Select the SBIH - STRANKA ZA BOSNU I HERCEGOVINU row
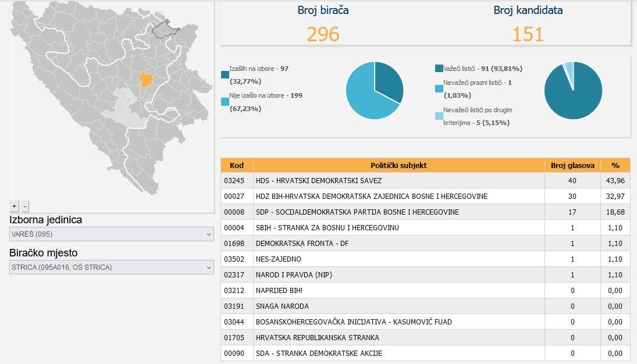Screen dimensions: 637x364 [x=425, y=227]
